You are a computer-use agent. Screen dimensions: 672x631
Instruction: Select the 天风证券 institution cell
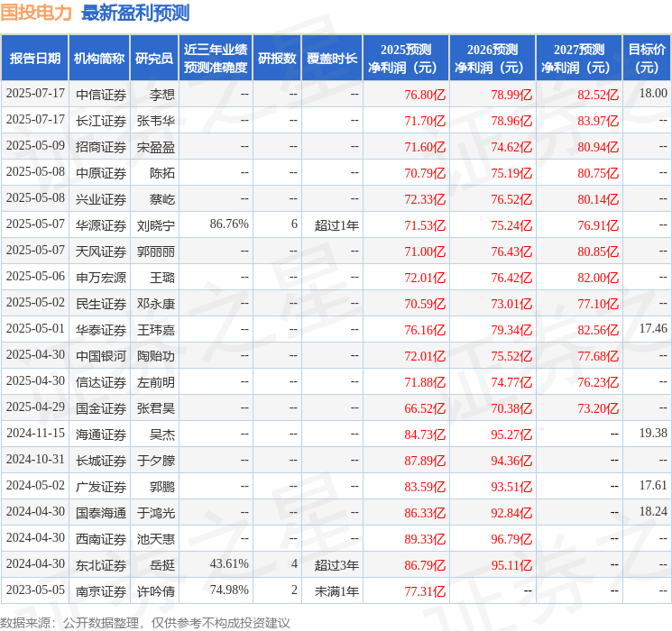pyautogui.click(x=101, y=251)
